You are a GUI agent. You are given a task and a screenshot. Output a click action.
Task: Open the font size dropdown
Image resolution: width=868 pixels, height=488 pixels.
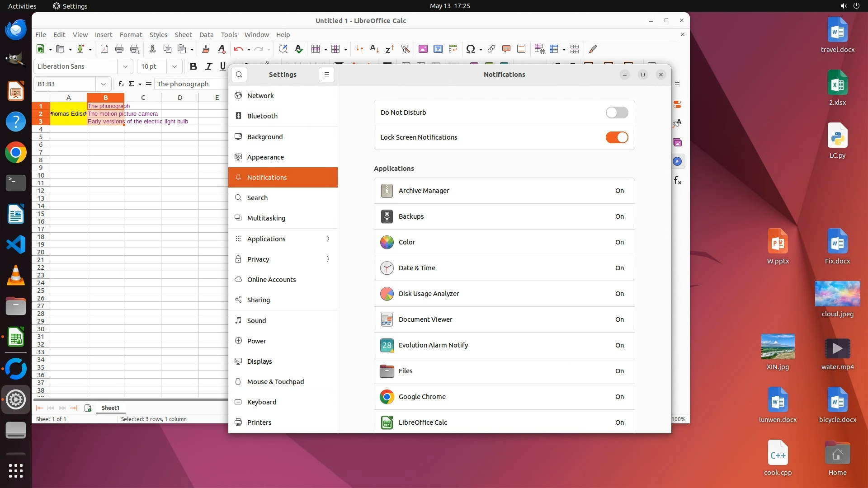pos(174,66)
